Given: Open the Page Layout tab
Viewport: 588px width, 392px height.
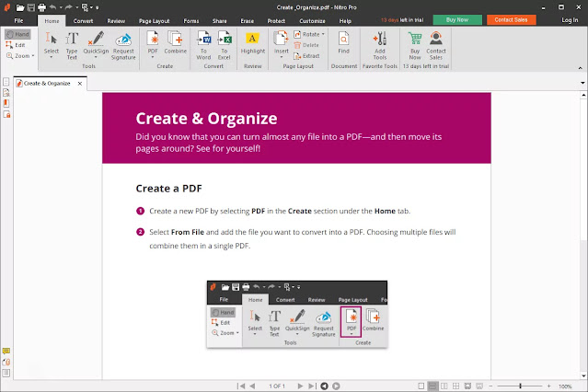Looking at the screenshot, I should click(154, 21).
